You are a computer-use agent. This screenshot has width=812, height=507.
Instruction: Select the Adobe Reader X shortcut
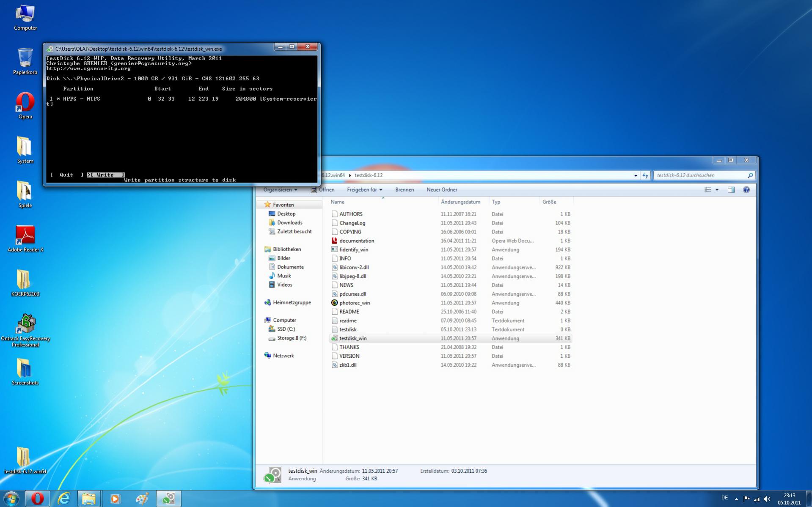point(25,239)
